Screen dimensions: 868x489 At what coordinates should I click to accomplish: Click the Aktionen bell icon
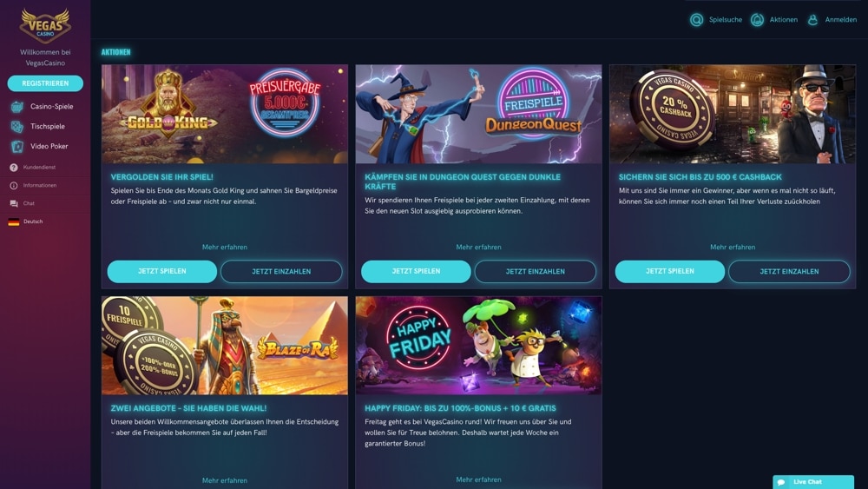pyautogui.click(x=757, y=20)
